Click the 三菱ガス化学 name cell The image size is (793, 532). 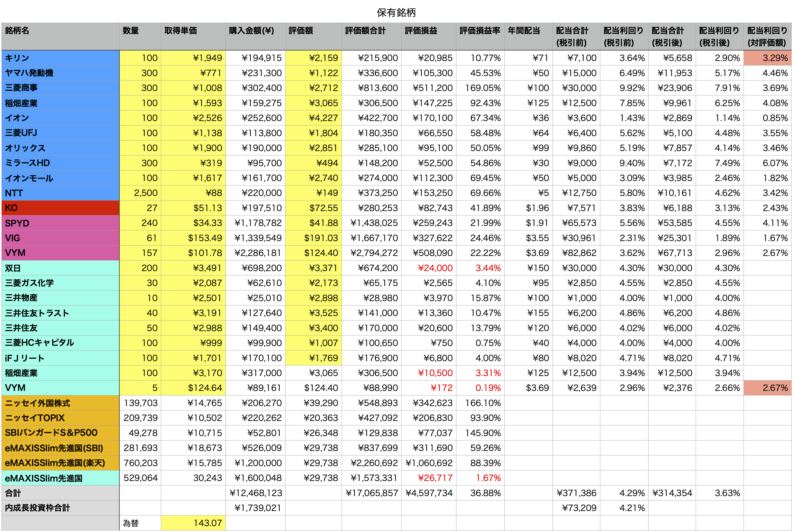[x=60, y=283]
